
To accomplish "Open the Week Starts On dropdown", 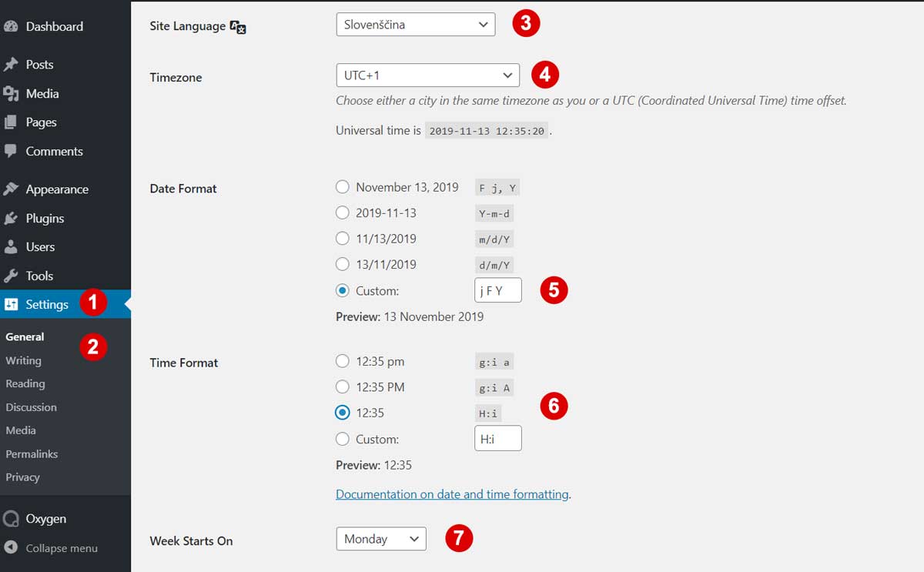I will pos(381,539).
